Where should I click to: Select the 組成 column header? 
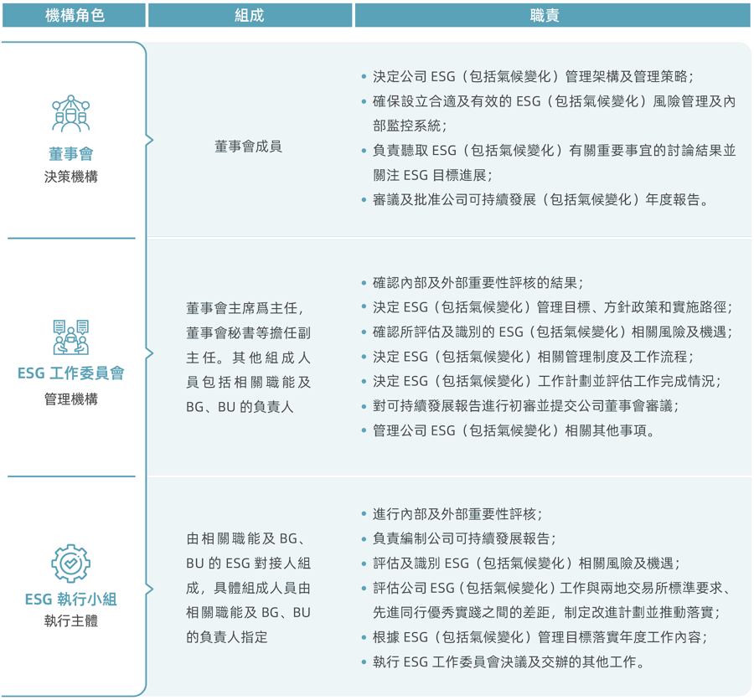(x=250, y=15)
